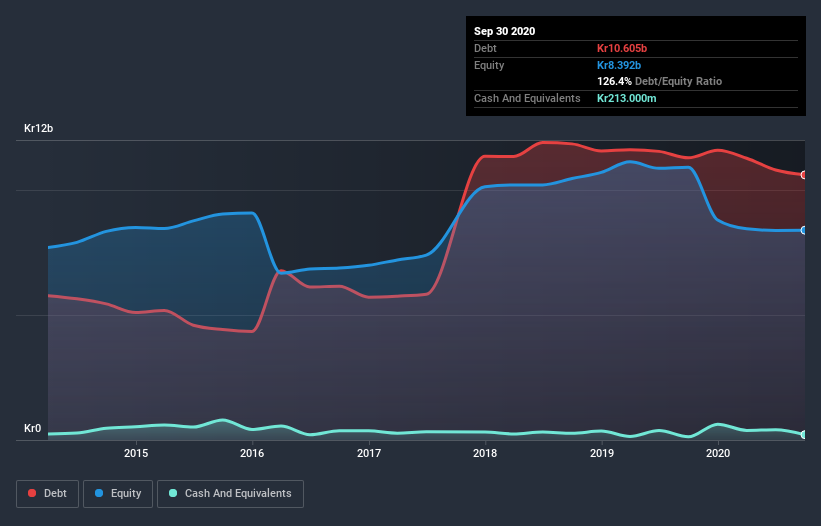Click the 2019 x-axis label
Screen dimensions: 821x526
click(602, 453)
